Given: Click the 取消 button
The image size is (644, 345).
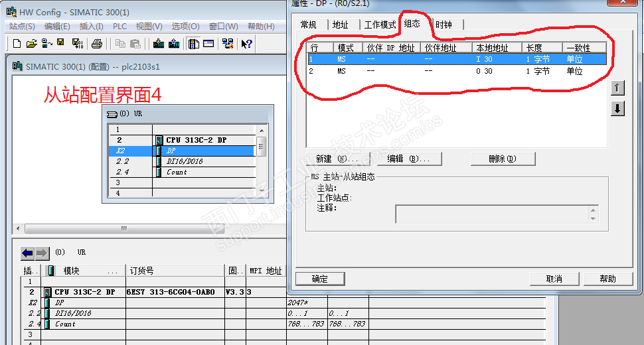Looking at the screenshot, I should [x=554, y=279].
